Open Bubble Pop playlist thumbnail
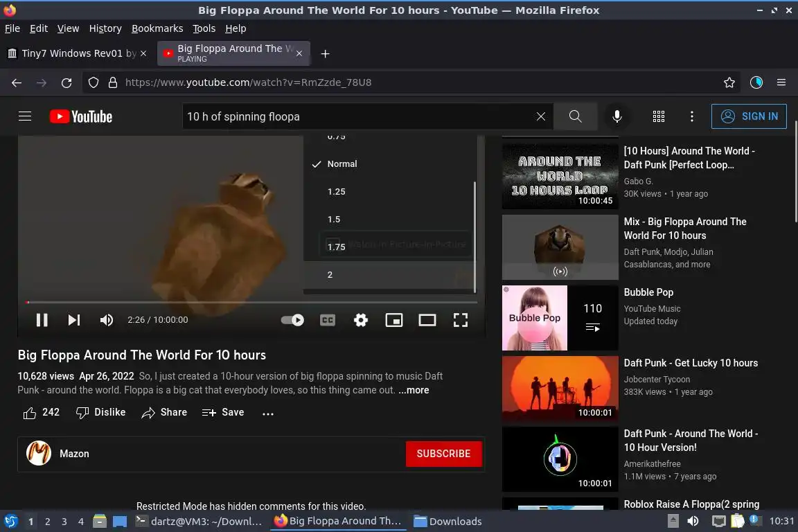This screenshot has width=798, height=532. coord(560,318)
